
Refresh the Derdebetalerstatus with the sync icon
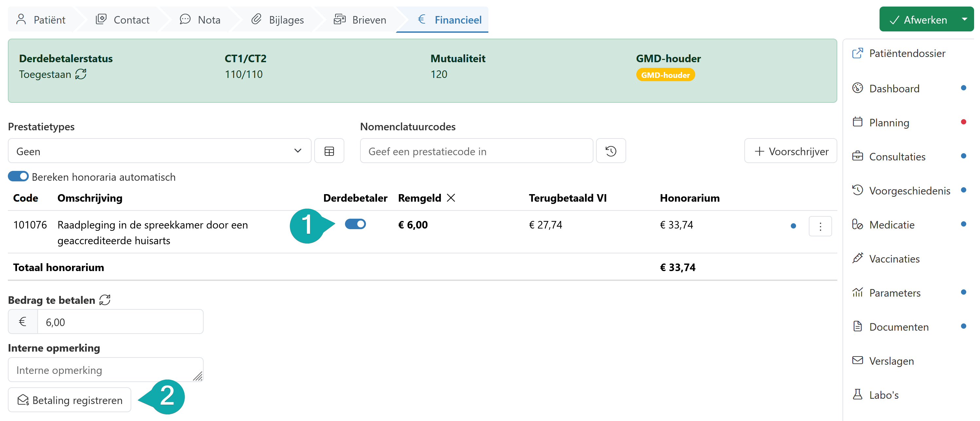(x=81, y=74)
